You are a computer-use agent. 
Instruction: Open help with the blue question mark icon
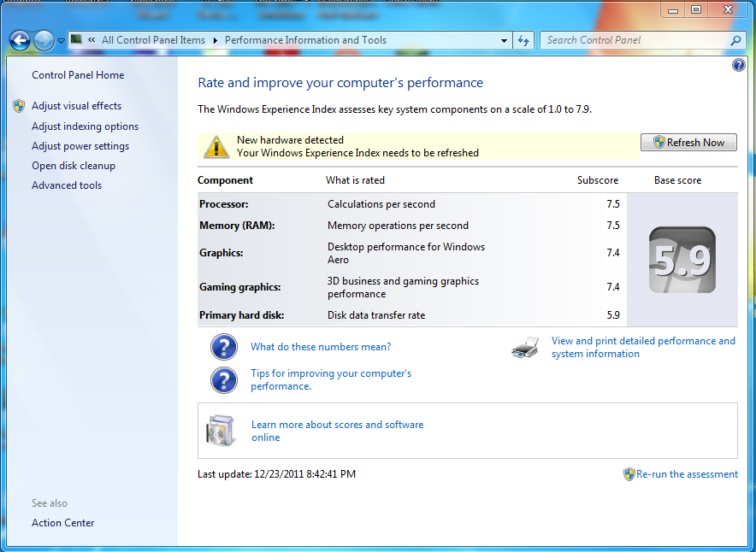coord(738,65)
